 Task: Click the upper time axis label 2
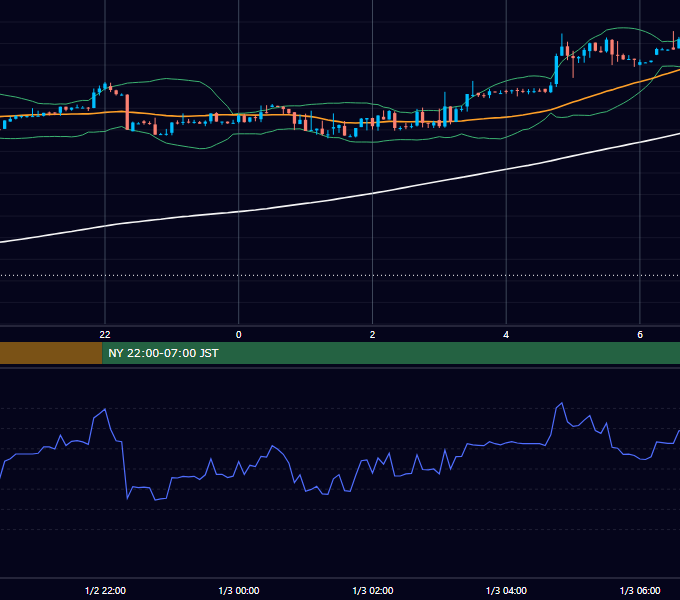click(x=373, y=335)
